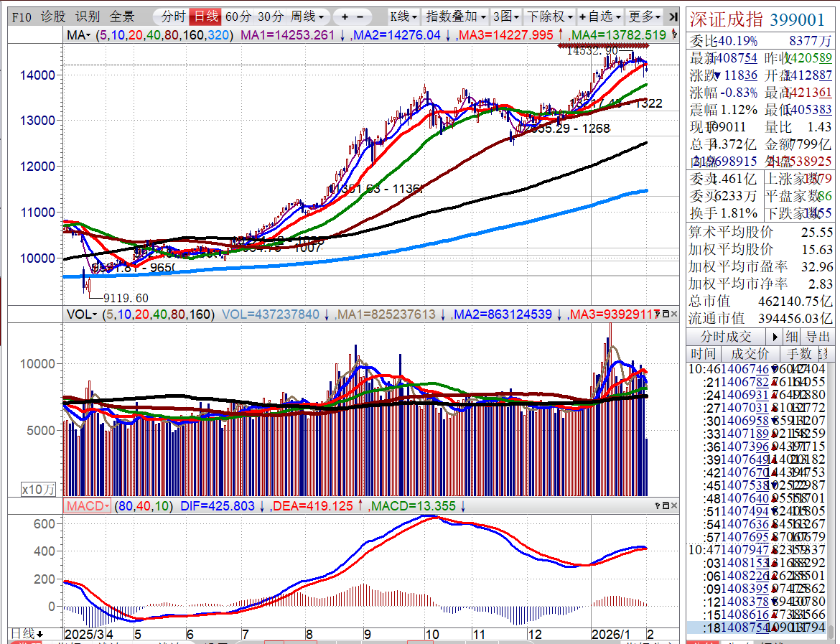Viewport: 840px width, 644px height.
Task: Close the VOL indicator panel
Action: [674, 314]
